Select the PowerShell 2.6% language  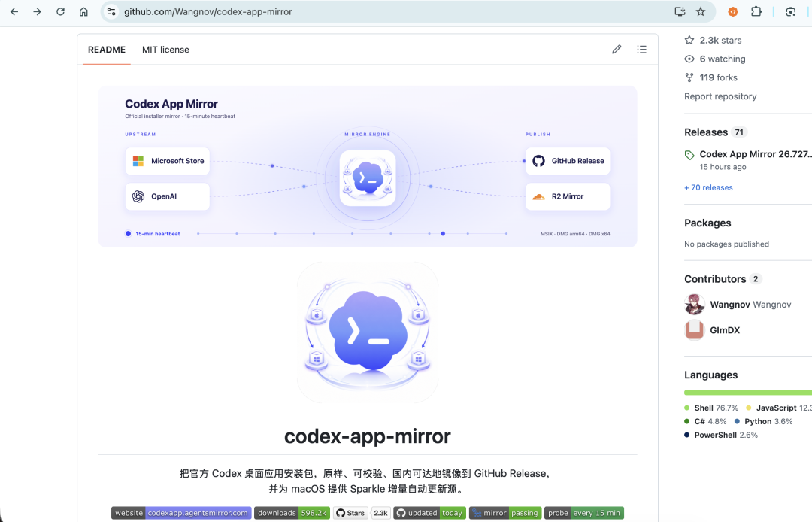pos(721,435)
